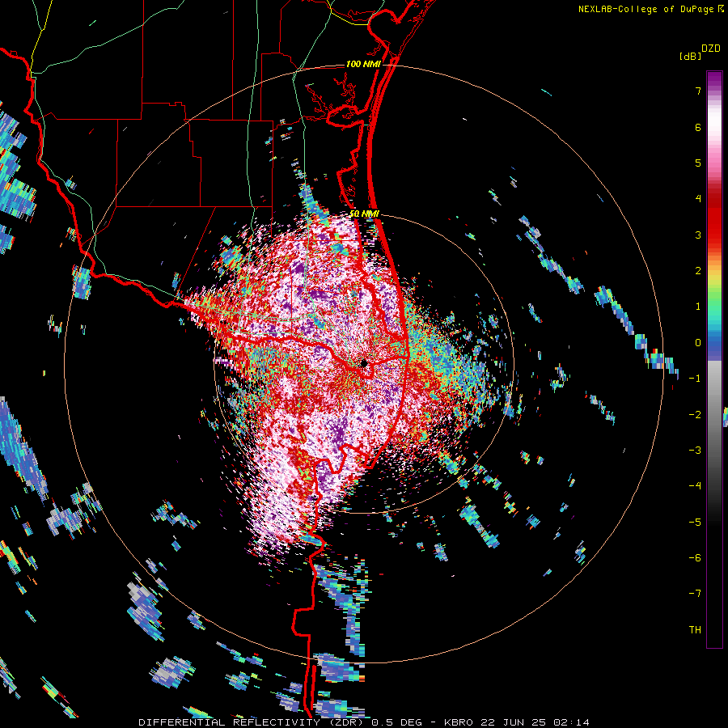This screenshot has height=728, width=728.
Task: Click the radar site black dot at center
Action: click(364, 363)
